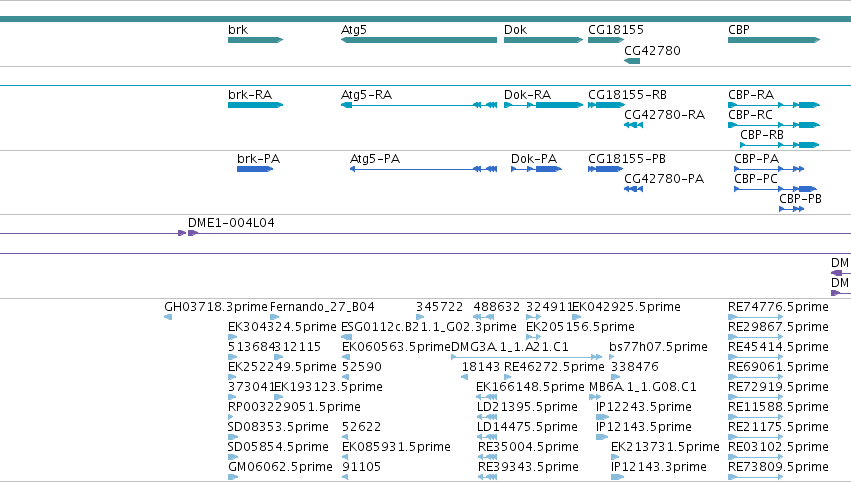The height and width of the screenshot is (482, 851).
Task: Open the RE74776.5prime EST label
Action: point(778,307)
